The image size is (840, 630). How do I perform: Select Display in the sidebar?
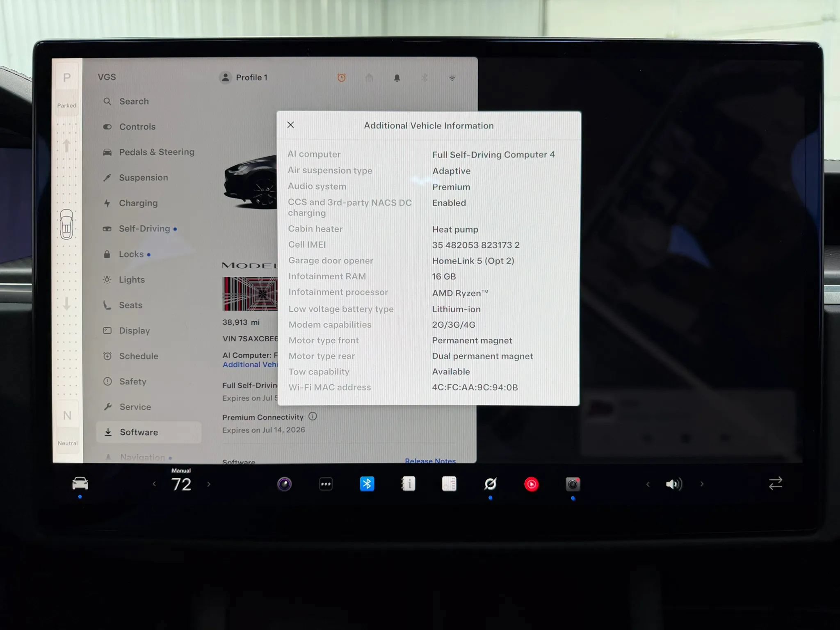pos(126,331)
